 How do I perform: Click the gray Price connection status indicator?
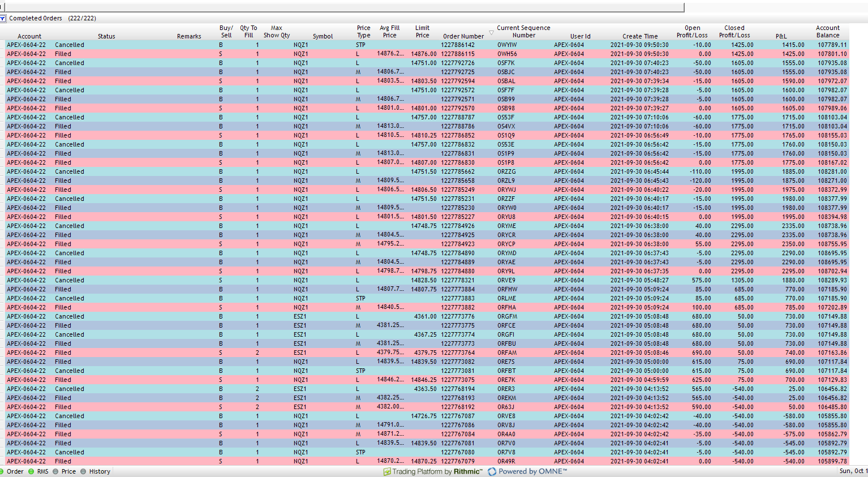coord(55,471)
